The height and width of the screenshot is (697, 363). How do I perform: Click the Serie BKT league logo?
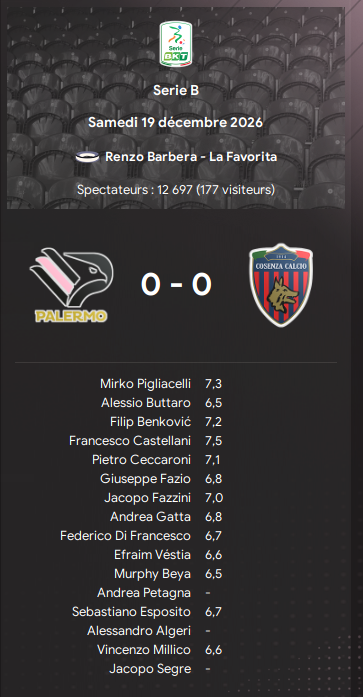[x=176, y=44]
